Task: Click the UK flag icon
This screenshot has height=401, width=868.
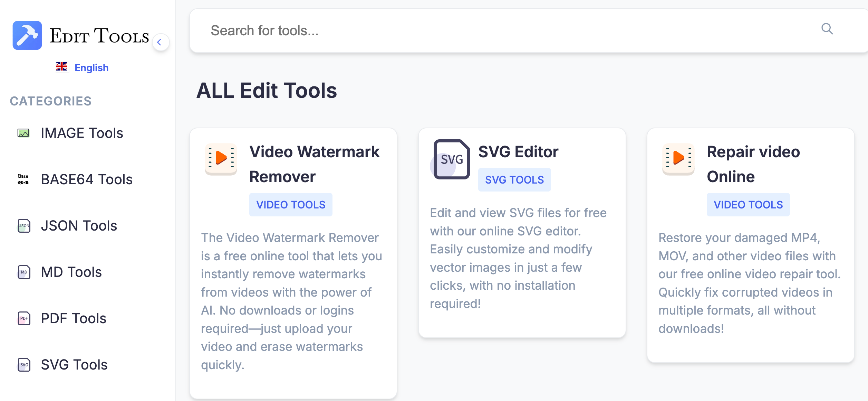Action: click(62, 67)
